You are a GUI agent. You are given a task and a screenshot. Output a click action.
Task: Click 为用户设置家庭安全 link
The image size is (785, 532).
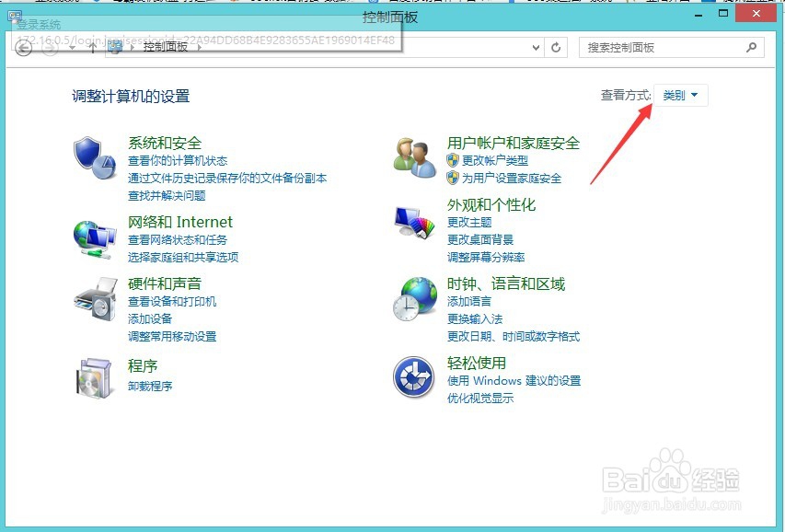click(x=512, y=178)
